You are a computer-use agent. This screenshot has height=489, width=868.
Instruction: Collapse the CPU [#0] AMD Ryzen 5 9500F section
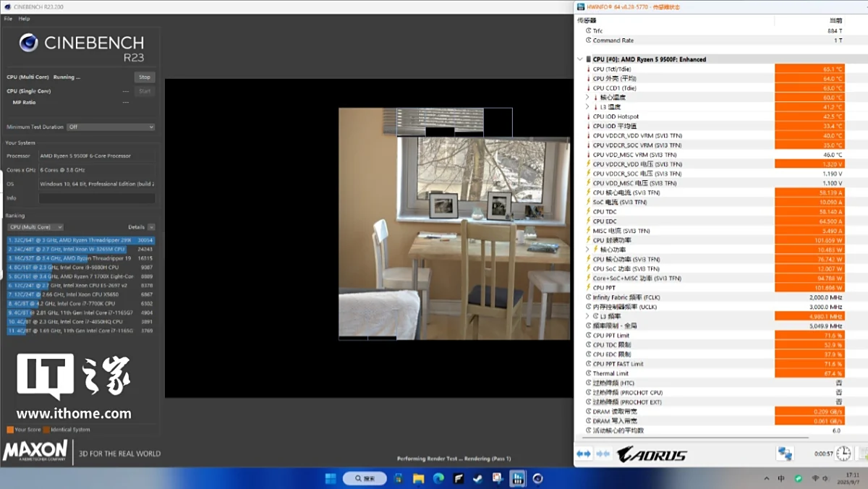pyautogui.click(x=579, y=59)
